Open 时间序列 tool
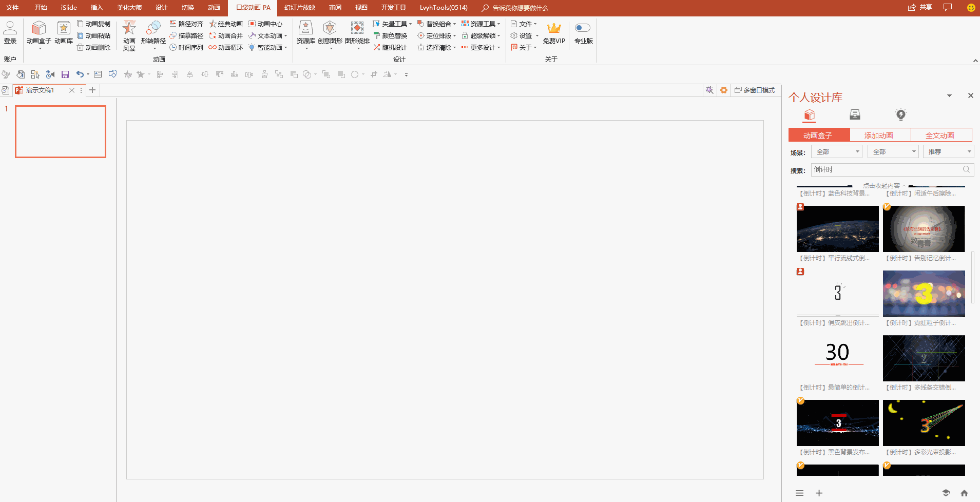This screenshot has width=980, height=502. (x=186, y=47)
